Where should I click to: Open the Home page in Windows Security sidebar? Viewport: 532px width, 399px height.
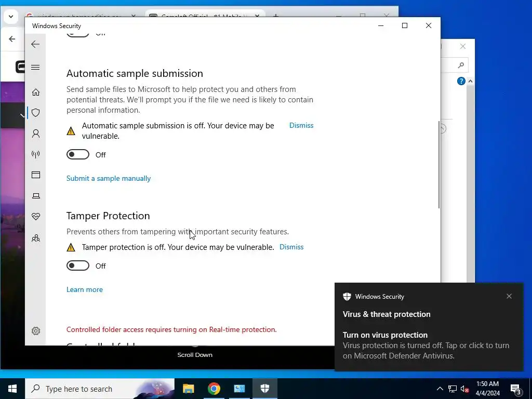36,92
